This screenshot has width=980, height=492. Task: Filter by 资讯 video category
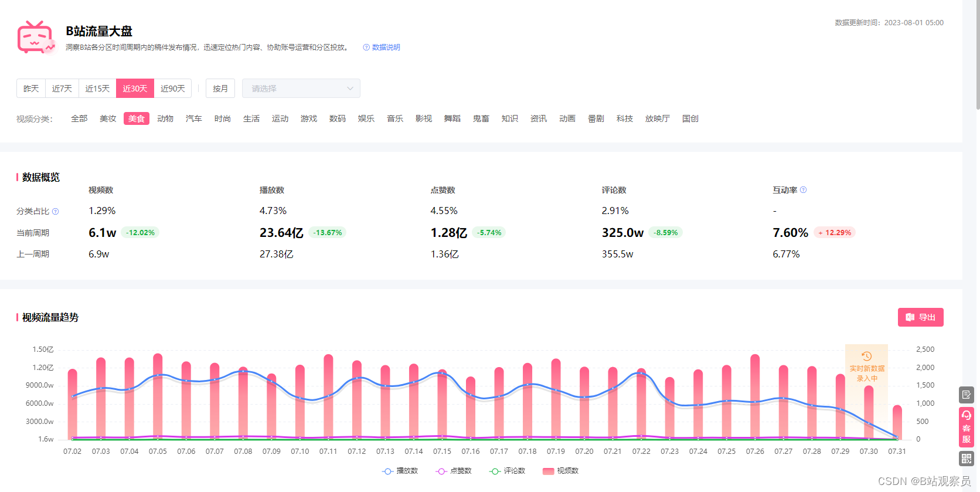coord(539,118)
